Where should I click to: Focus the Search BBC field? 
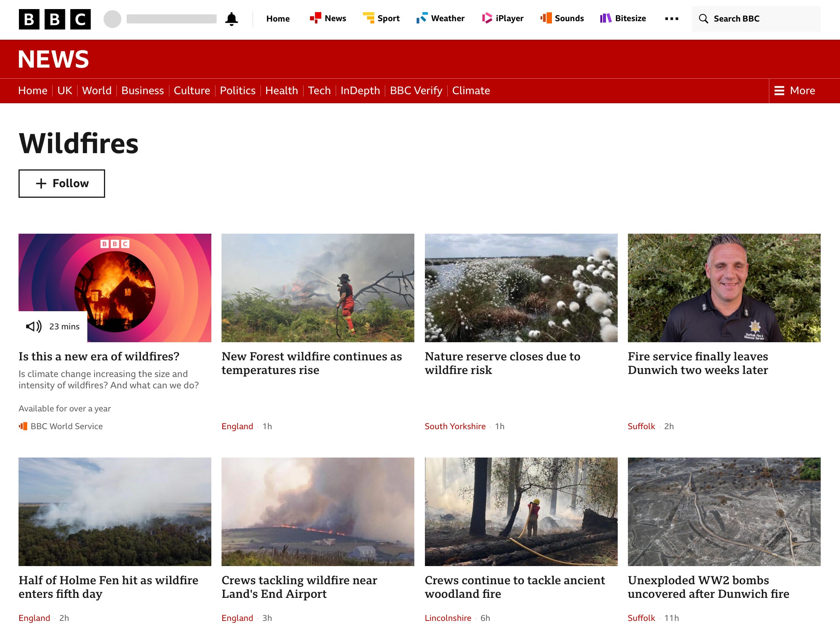tap(756, 19)
